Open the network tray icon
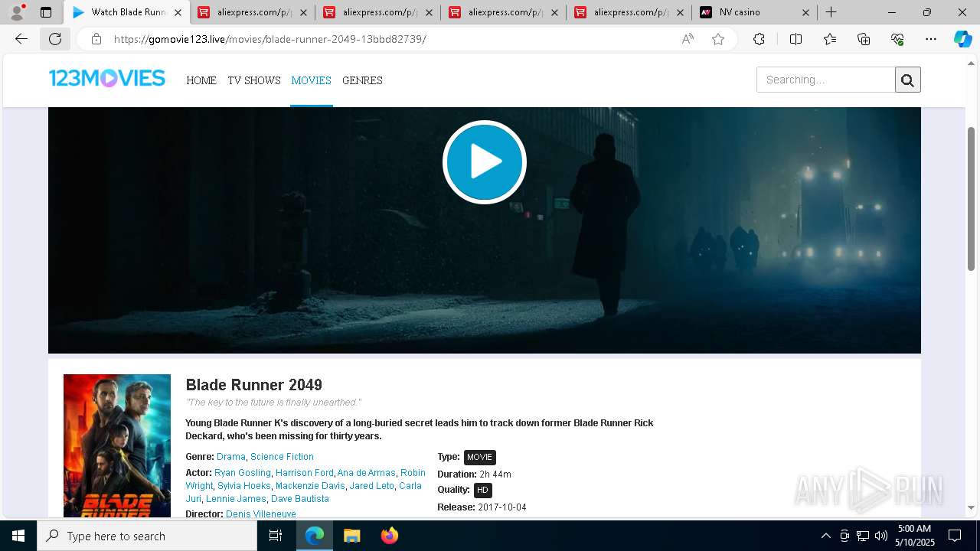980x551 pixels. [x=862, y=536]
